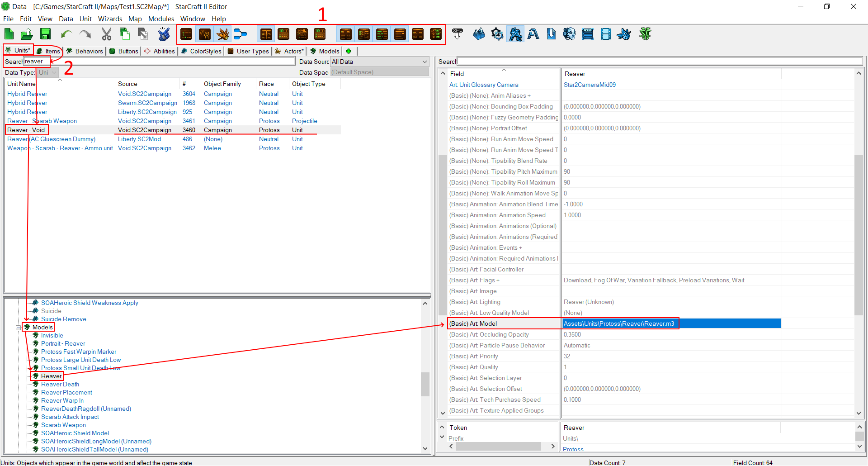
Task: Select the Suicide Remove tree item
Action: (64, 319)
